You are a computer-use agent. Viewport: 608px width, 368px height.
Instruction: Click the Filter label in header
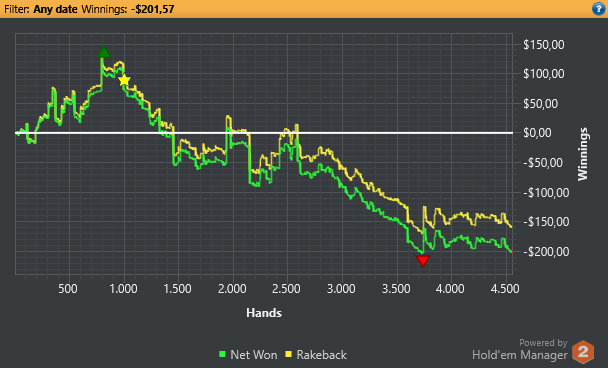(17, 9)
